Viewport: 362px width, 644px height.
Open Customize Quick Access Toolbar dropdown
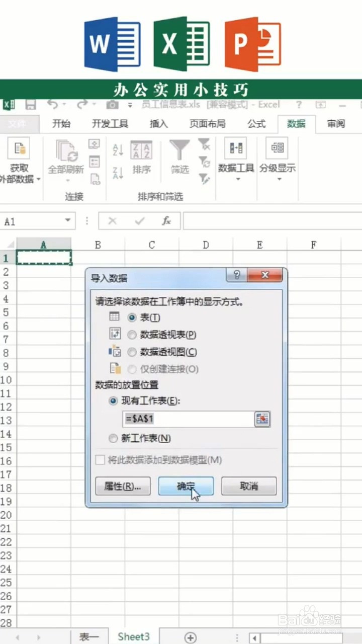(x=130, y=105)
